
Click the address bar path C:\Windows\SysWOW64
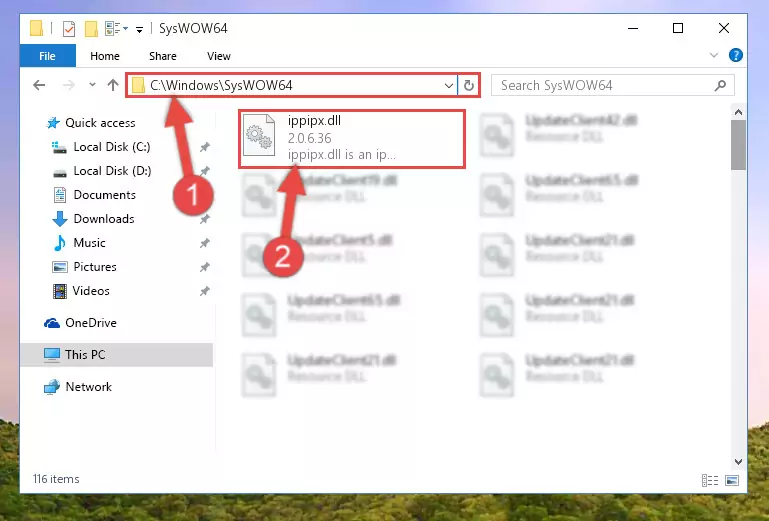[x=221, y=85]
